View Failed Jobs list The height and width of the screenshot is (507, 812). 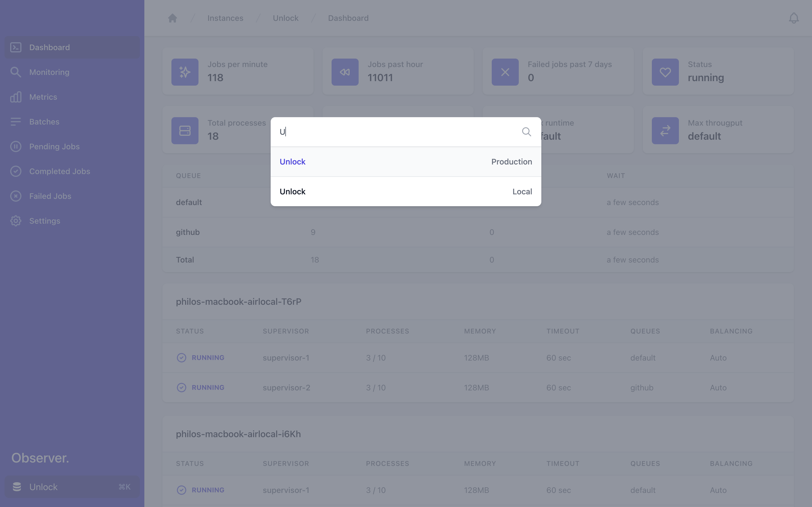tap(50, 196)
